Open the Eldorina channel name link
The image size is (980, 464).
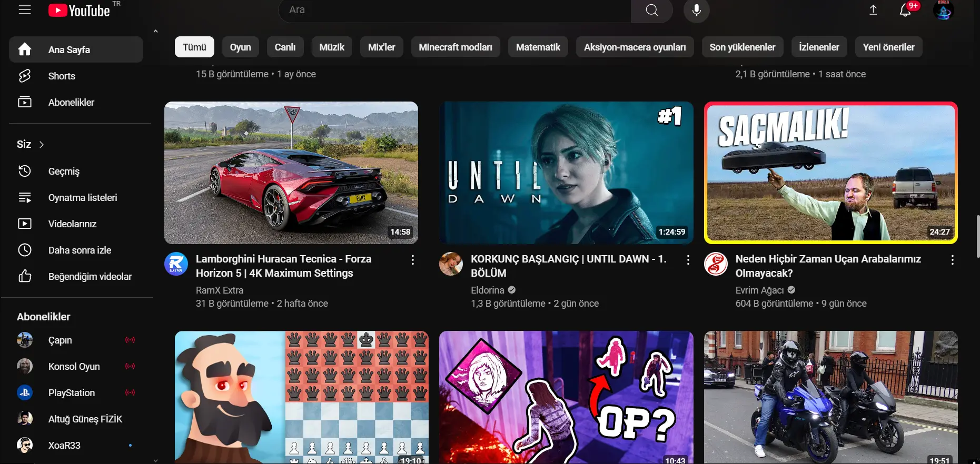[488, 290]
